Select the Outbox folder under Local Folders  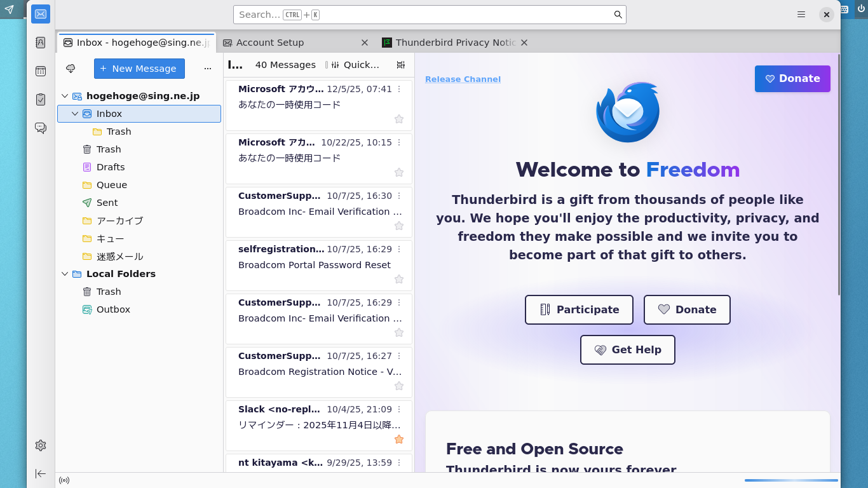click(x=139, y=309)
